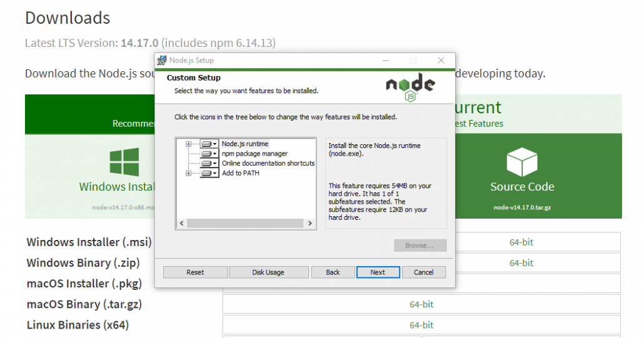The image size is (644, 338).
Task: Click the Node.js logo in the setup header
Action: [410, 87]
